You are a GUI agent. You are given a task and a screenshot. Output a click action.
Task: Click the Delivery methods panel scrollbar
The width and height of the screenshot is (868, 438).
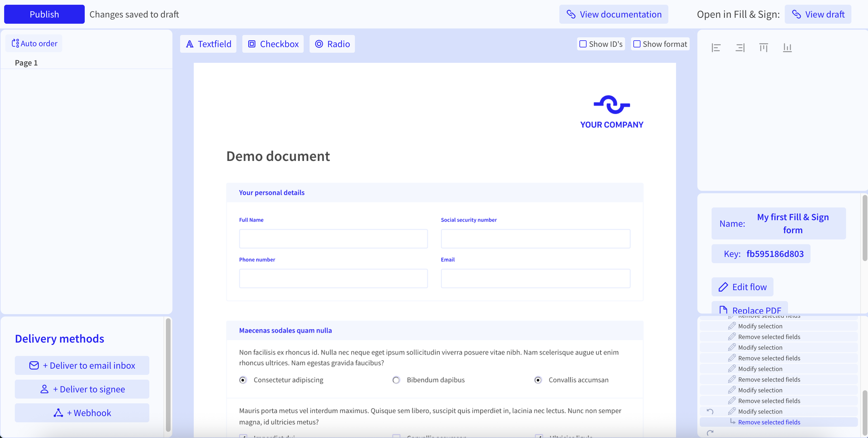point(168,375)
